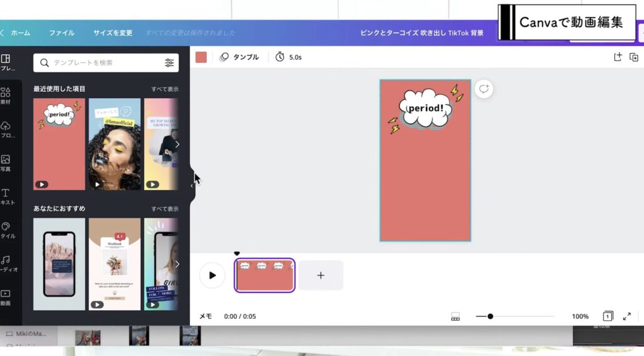Select the page clip in timeline
The image size is (644, 356).
click(265, 275)
